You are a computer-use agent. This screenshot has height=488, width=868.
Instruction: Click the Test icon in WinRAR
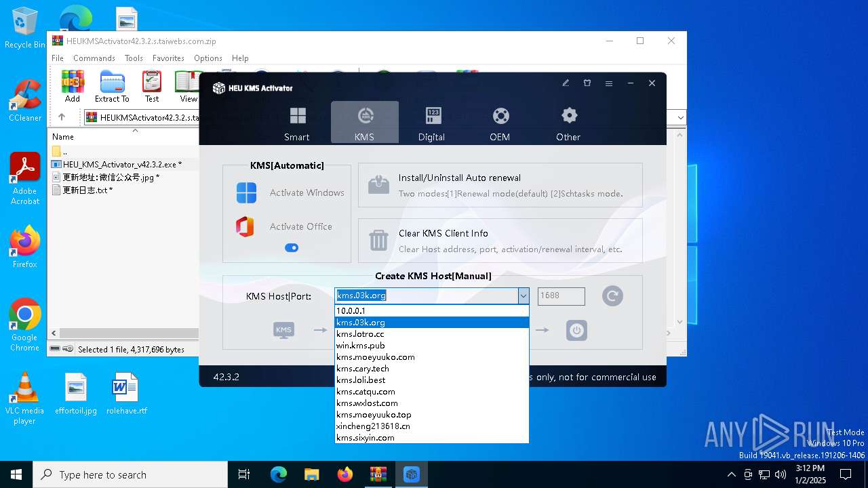point(152,86)
